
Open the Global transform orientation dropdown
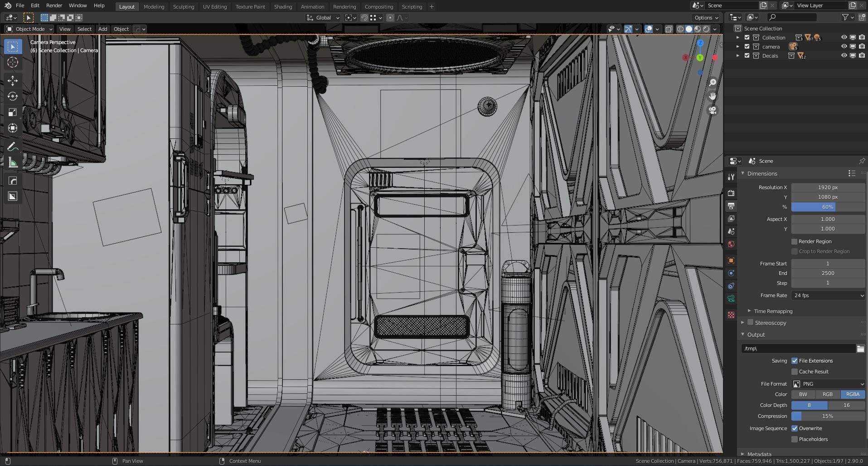tap(323, 18)
